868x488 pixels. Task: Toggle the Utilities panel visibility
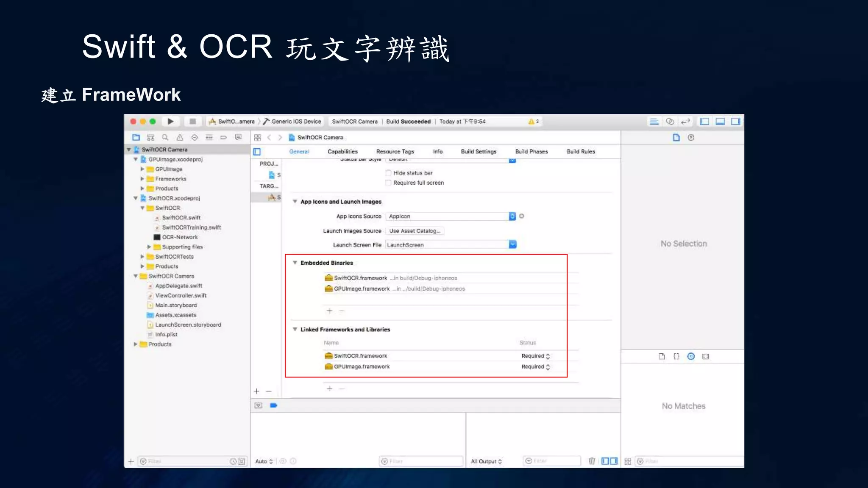736,122
